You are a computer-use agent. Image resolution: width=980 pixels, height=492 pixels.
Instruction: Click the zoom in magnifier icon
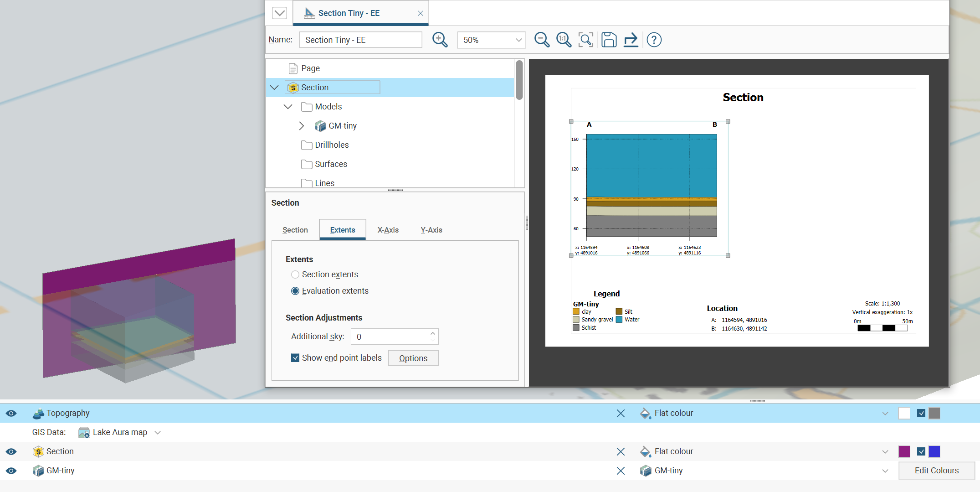[x=440, y=40]
